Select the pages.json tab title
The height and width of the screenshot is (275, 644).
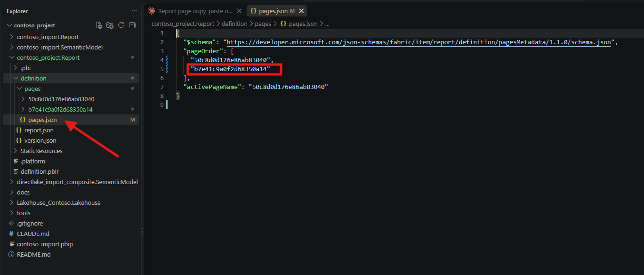[x=273, y=11]
